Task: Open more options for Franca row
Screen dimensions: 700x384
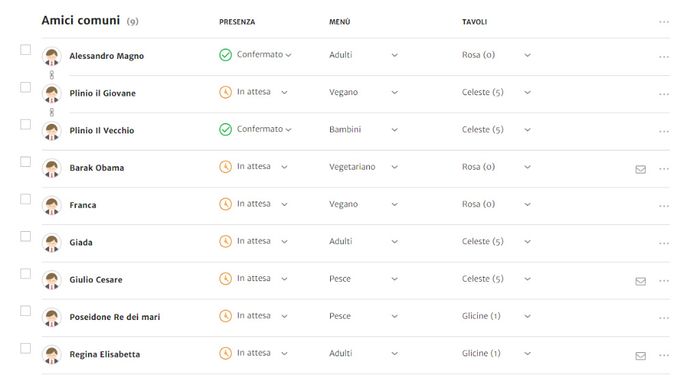Action: pos(664,206)
